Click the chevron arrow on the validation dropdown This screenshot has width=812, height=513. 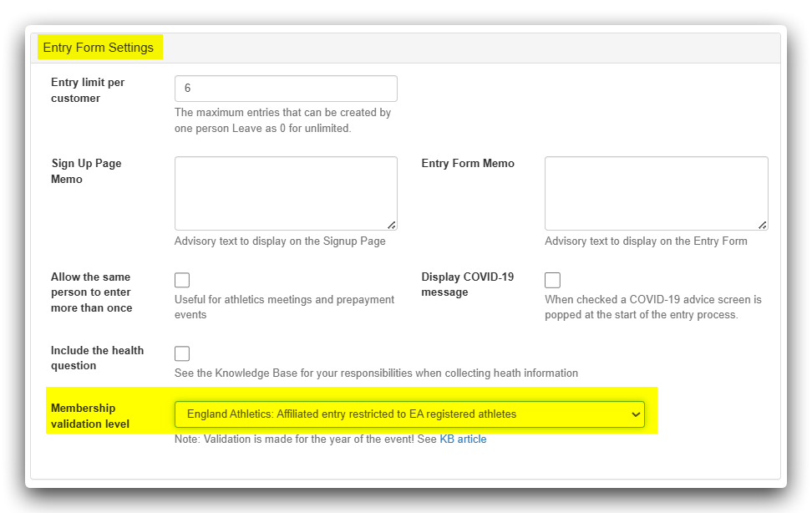click(x=636, y=414)
